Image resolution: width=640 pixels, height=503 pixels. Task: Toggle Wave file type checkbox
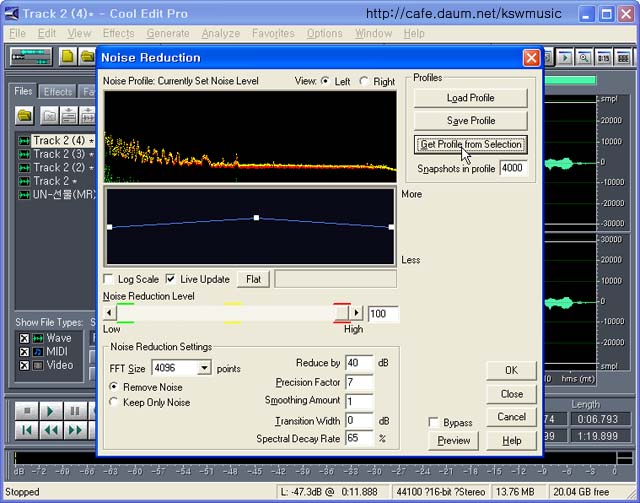[x=24, y=338]
